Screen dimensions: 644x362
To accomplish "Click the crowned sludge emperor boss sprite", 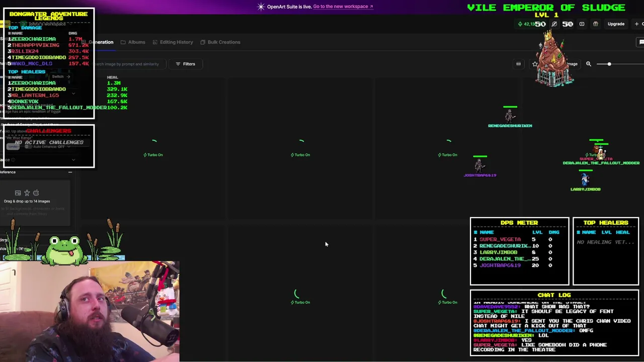I will point(553,58).
